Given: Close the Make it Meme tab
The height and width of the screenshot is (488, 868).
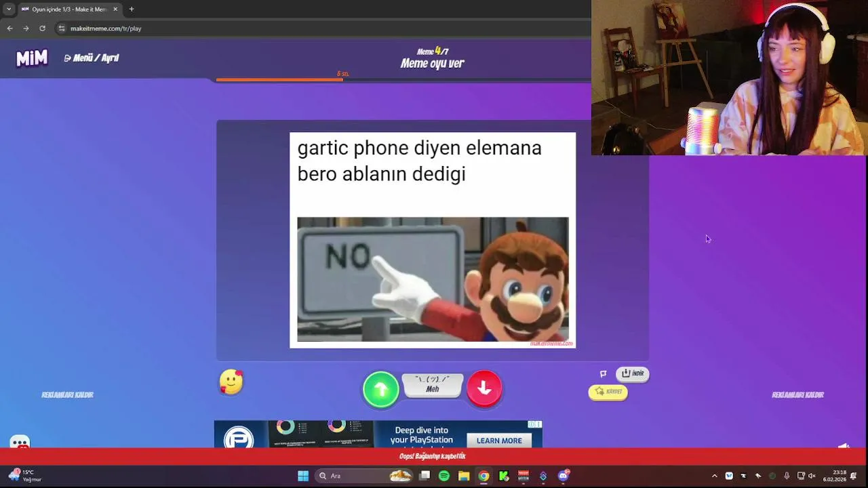Looking at the screenshot, I should click(115, 9).
